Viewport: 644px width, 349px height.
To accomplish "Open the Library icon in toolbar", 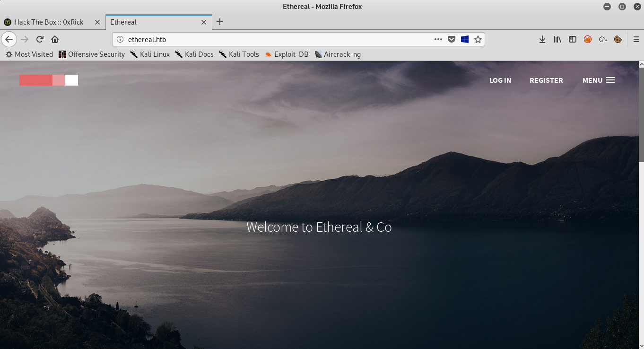I will pos(557,39).
